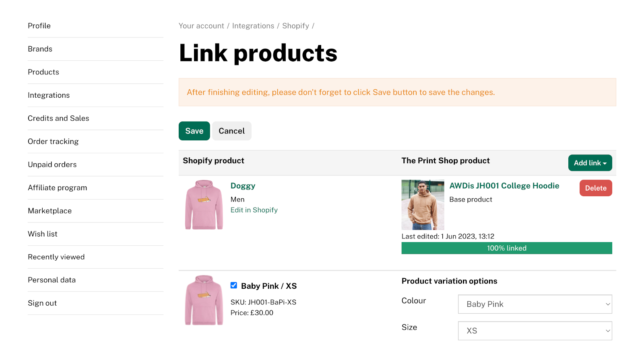Open the Size dropdown showing XS
This screenshot has height=362, width=644.
[535, 331]
